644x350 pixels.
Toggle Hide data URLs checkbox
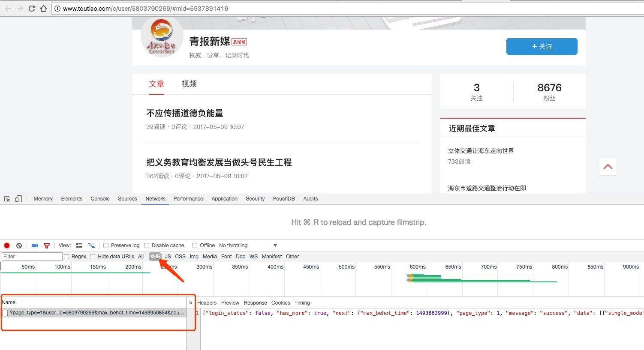pyautogui.click(x=93, y=257)
